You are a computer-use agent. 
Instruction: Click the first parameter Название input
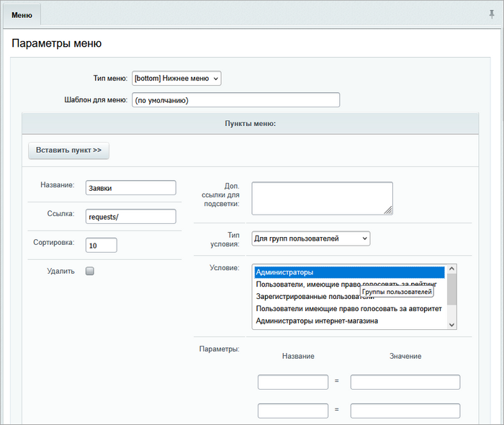click(293, 382)
